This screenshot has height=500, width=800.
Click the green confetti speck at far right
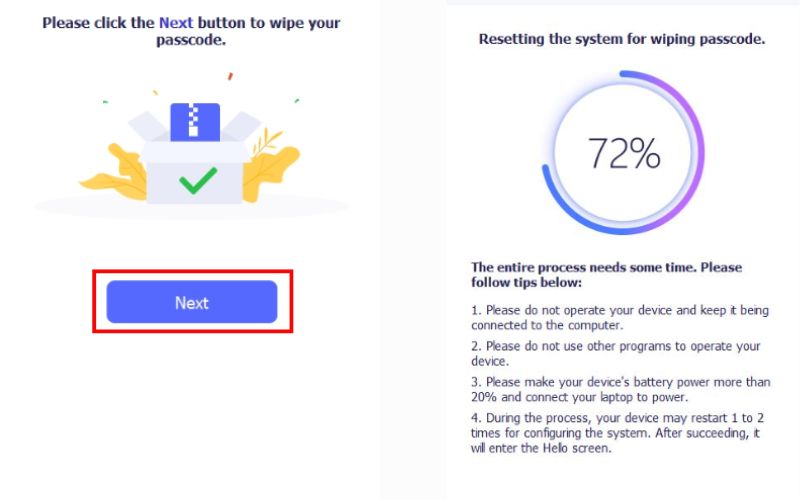tap(297, 100)
